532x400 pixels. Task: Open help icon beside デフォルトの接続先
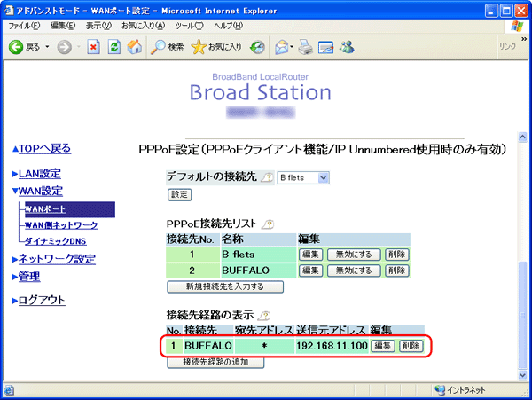267,177
